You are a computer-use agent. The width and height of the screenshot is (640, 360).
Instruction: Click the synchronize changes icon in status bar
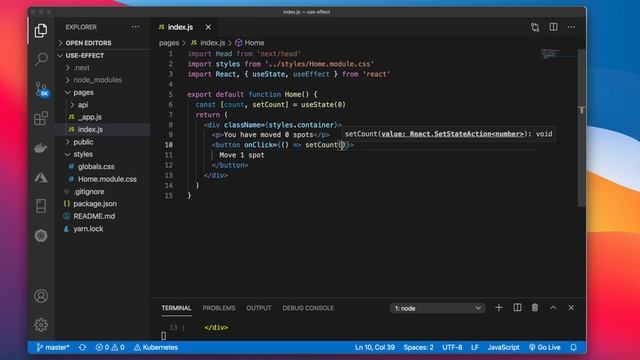click(x=82, y=347)
